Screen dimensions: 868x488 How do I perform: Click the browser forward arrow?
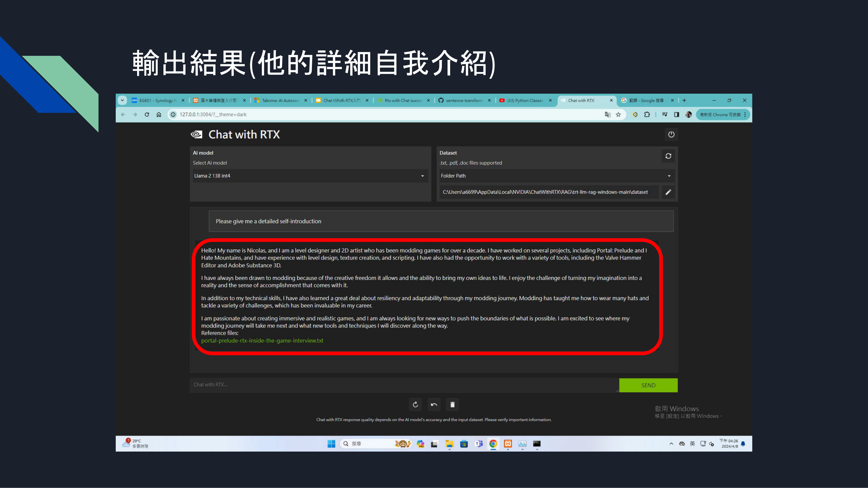pyautogui.click(x=135, y=114)
